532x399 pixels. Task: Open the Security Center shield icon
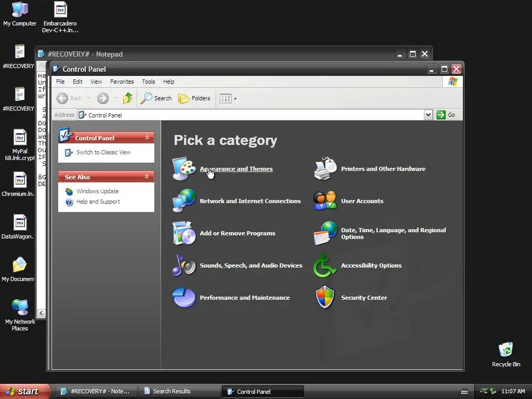click(325, 298)
